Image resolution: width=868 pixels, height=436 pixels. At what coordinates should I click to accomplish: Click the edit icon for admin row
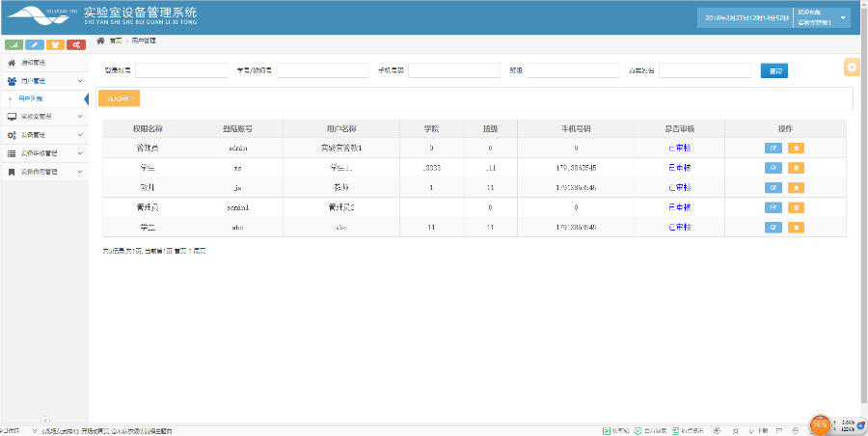point(773,148)
